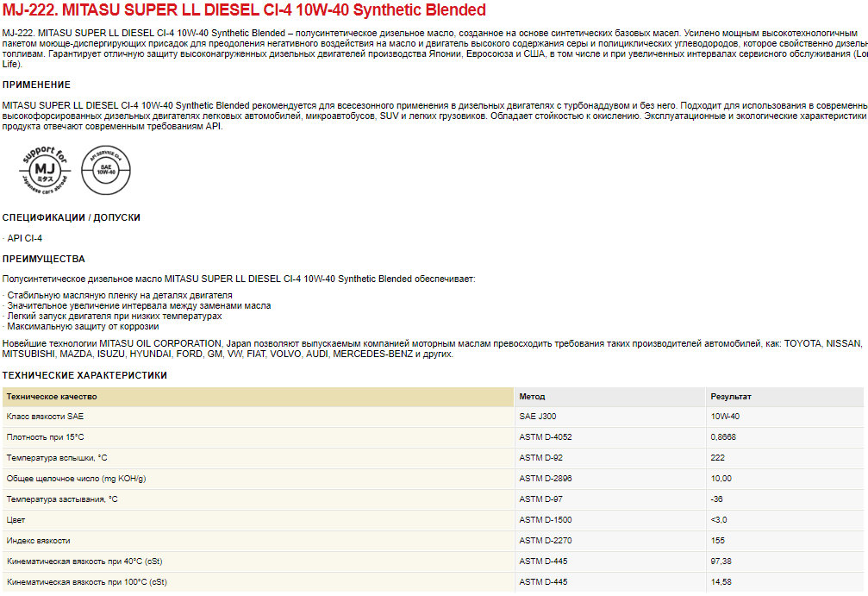Click the ПРЕИМУЩЕСТВА section heading
Viewport: 868px width, 596px height.
tap(44, 259)
